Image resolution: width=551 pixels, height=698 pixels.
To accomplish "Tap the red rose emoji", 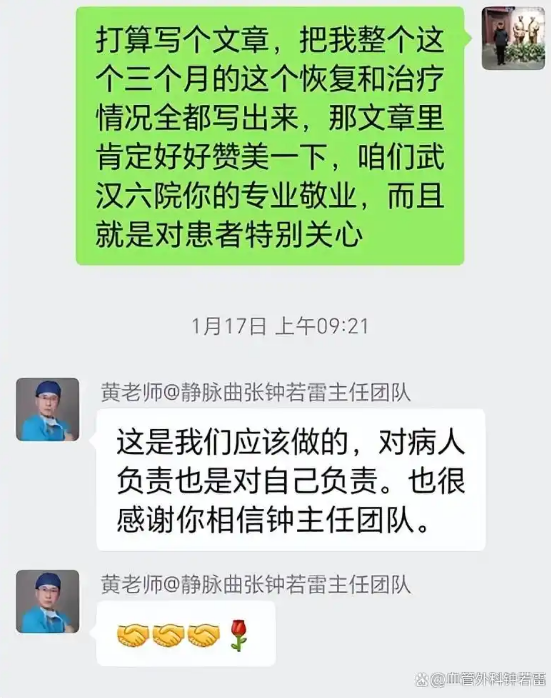I will coord(239,636).
